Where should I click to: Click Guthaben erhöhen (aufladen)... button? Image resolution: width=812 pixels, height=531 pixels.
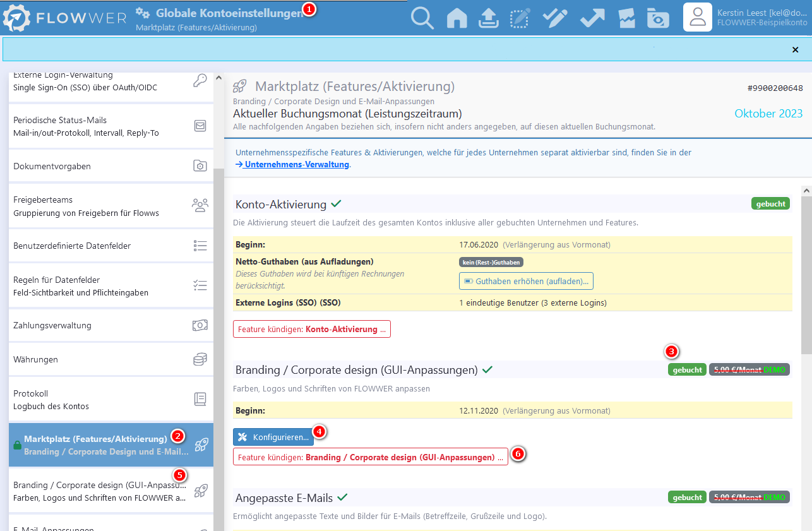(526, 281)
